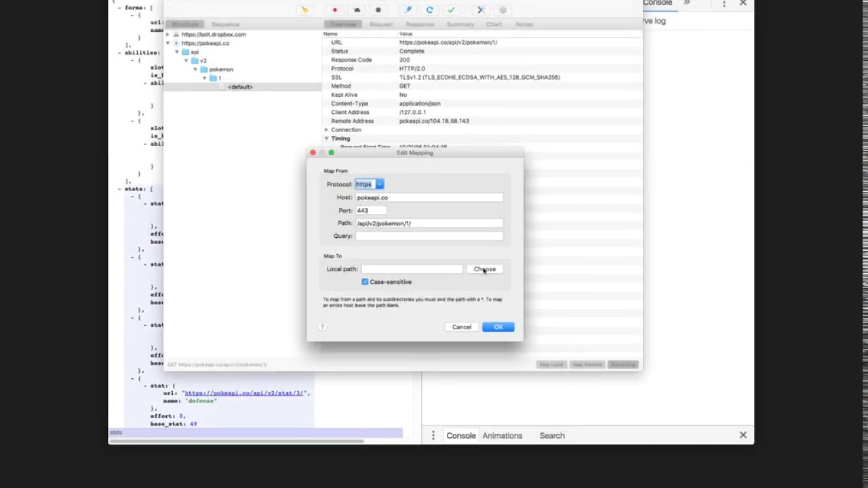868x488 pixels.
Task: Click the red record toolbar icon
Action: [x=335, y=10]
